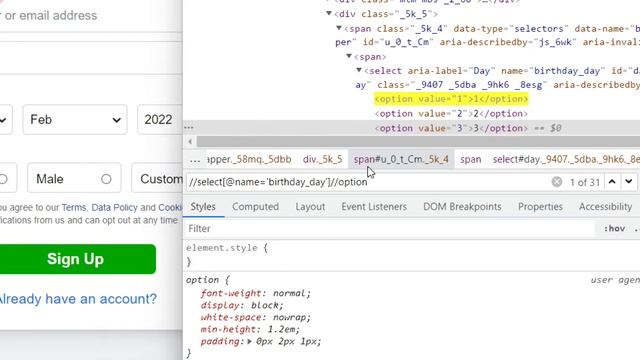
Task: Open the Properties tab
Action: click(540, 207)
